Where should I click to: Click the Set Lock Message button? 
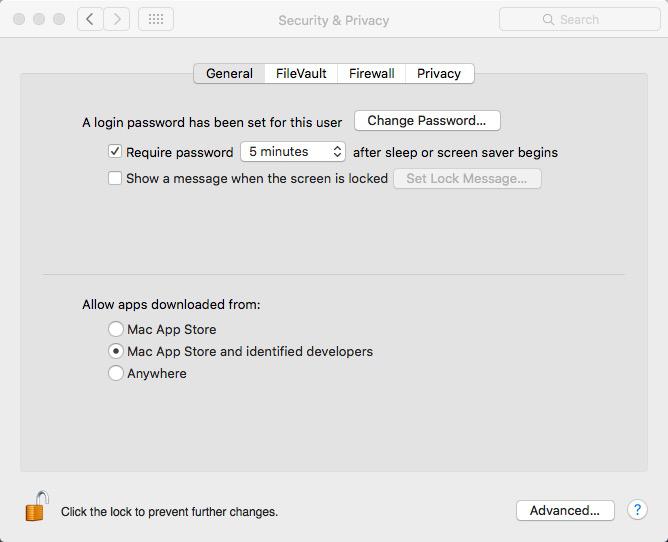[467, 178]
